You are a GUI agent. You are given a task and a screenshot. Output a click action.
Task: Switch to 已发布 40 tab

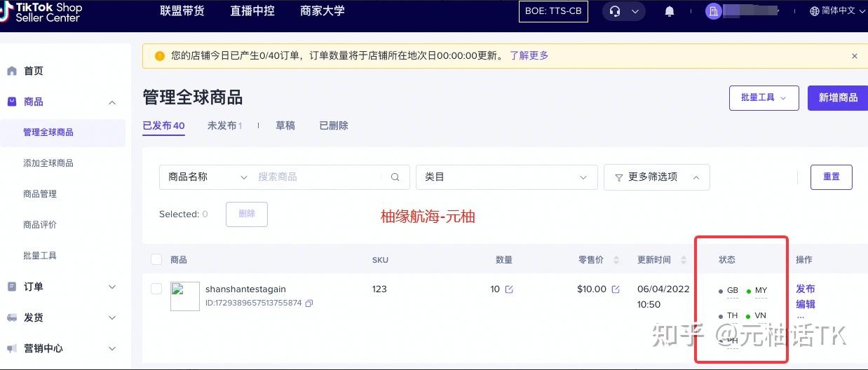(163, 126)
